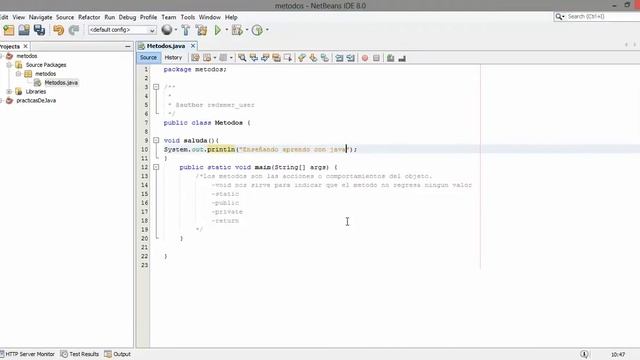The image size is (640, 360).
Task: Click the Profile Project clock icon
Action: (x=257, y=30)
